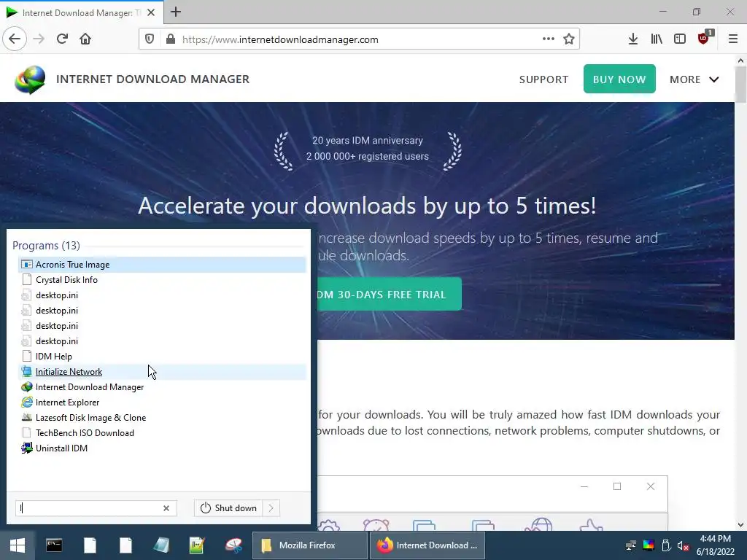The width and height of the screenshot is (747, 560).
Task: Click the Uninstall IDM icon
Action: 27,448
